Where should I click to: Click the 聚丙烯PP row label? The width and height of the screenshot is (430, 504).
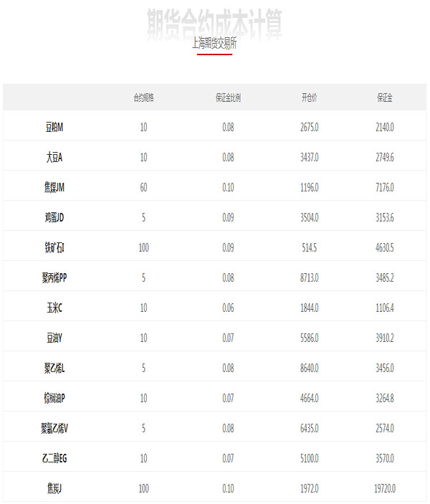[54, 277]
